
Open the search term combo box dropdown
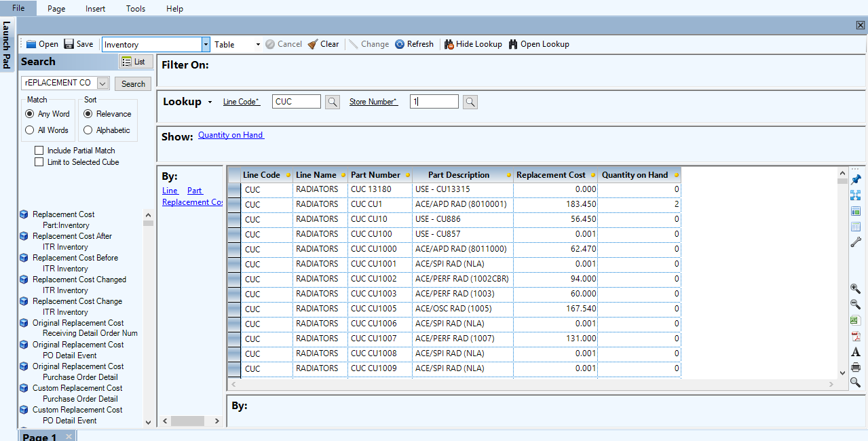point(102,83)
